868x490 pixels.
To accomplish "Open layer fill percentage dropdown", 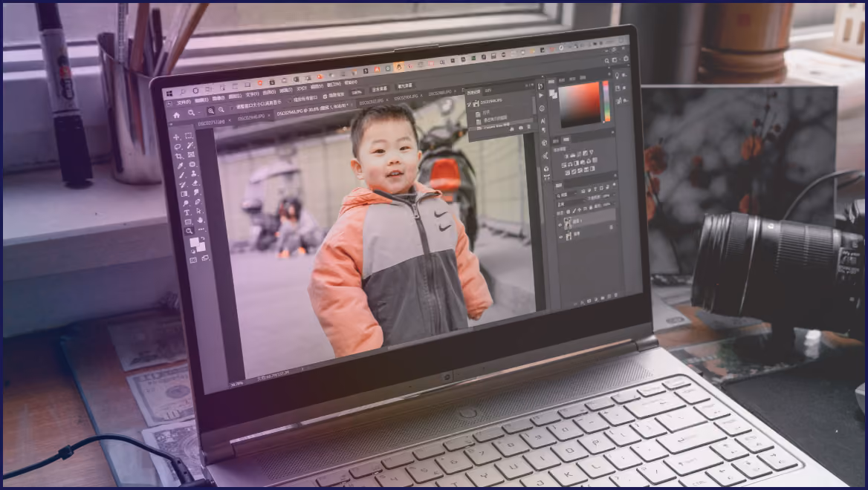I will [613, 203].
